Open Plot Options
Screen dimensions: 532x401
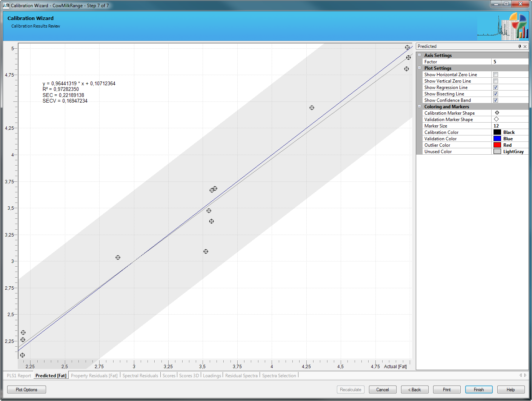coord(26,390)
